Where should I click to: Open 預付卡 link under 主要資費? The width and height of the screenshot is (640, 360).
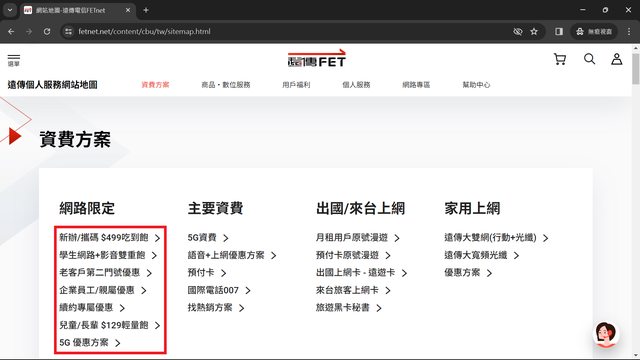207,273
